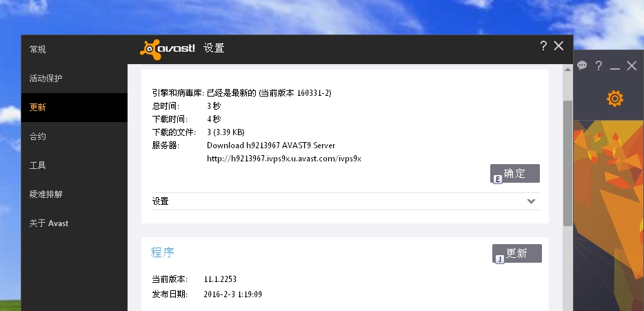644x311 pixels.
Task: Click main window help question mark
Action: click(x=598, y=66)
